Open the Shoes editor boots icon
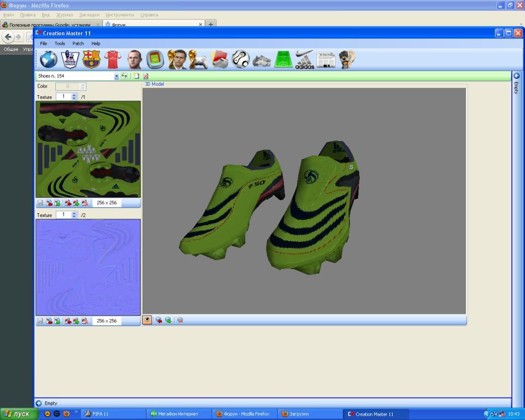 tap(262, 61)
